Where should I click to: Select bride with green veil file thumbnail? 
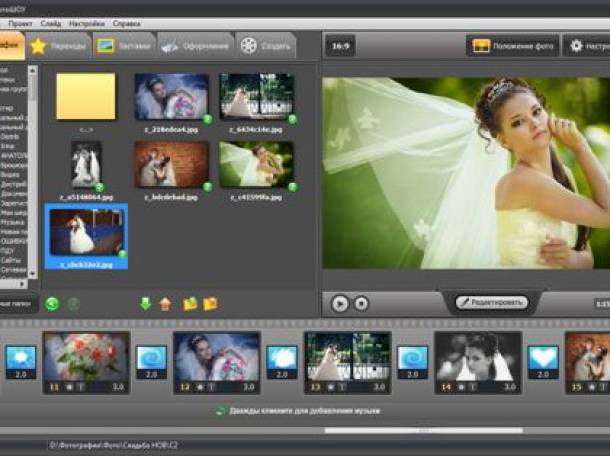[256, 164]
